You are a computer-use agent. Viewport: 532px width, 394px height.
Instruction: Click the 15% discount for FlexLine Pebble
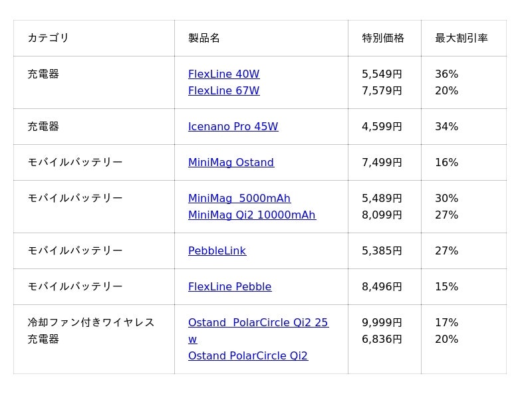pos(446,287)
